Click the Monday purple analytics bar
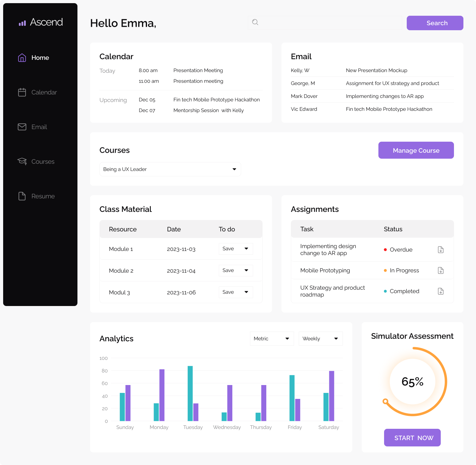Viewport: 476px width, 465px height. point(162,395)
